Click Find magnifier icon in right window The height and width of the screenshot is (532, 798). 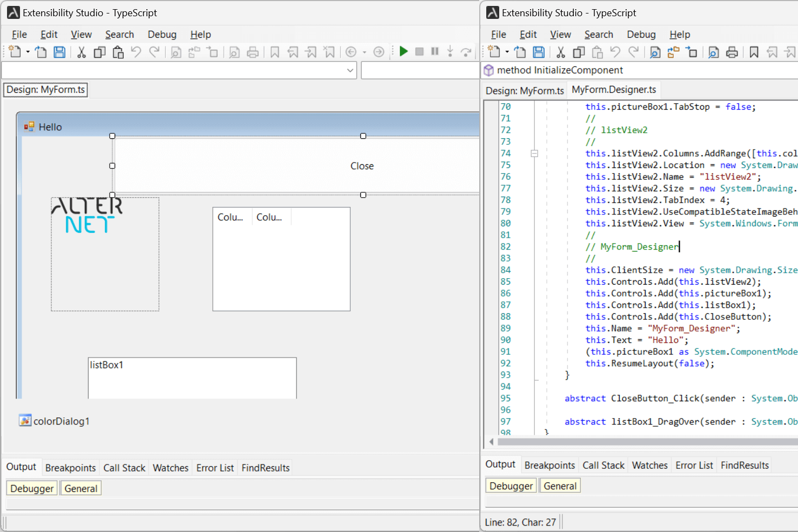(655, 52)
